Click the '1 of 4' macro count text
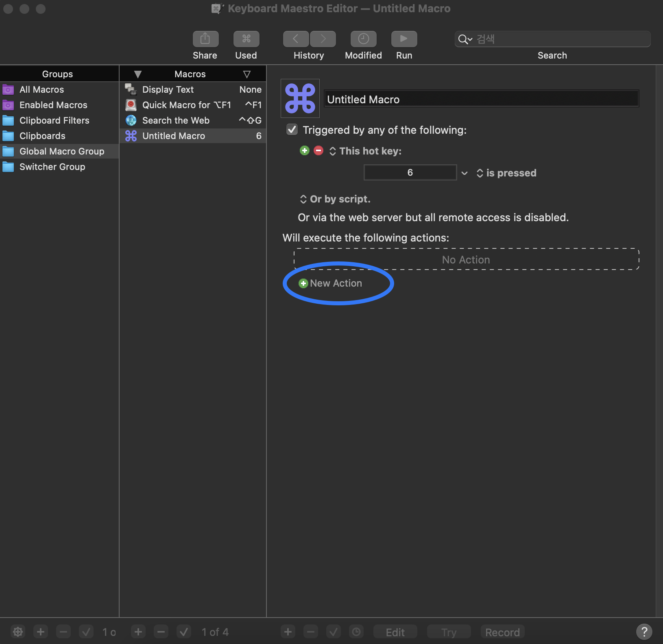 click(215, 632)
